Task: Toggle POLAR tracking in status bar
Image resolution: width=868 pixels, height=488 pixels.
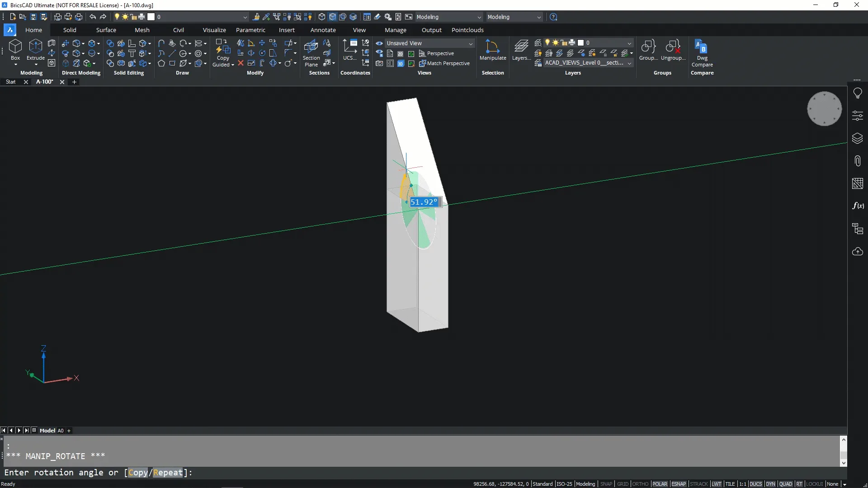Action: [660, 484]
